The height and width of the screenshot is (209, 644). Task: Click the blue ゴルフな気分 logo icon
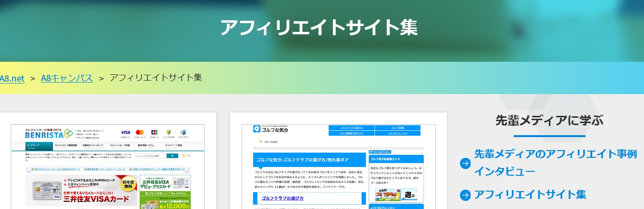(x=257, y=129)
